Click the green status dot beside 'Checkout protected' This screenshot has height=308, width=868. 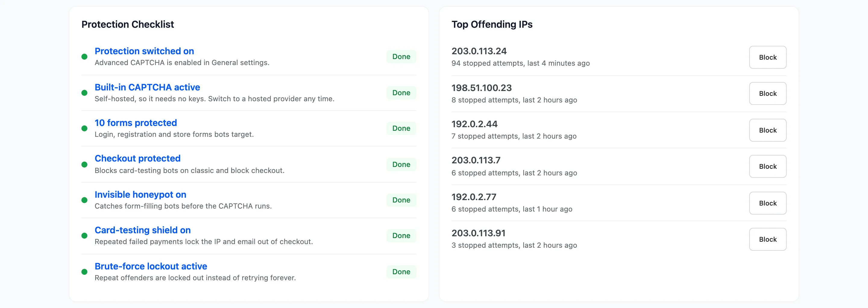tap(85, 165)
